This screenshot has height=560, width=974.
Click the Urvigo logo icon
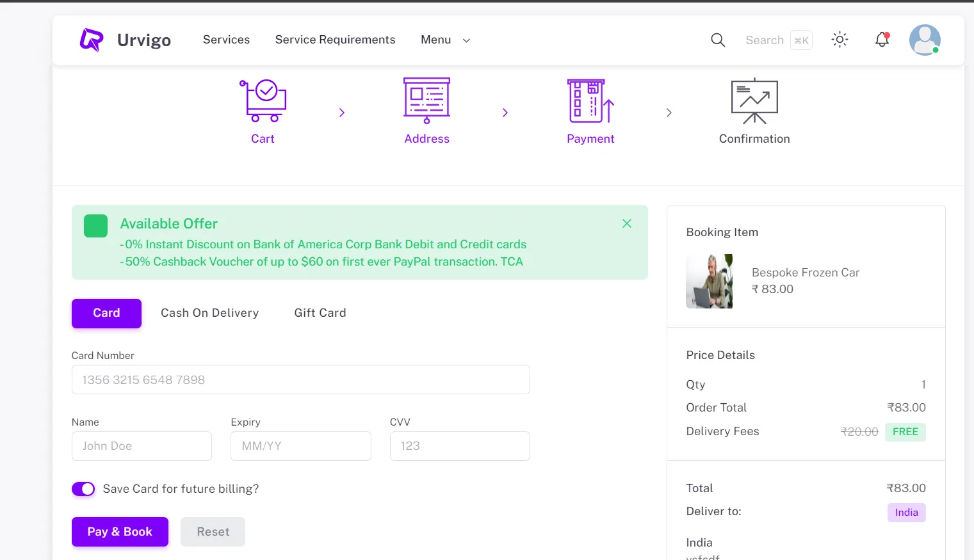(92, 40)
